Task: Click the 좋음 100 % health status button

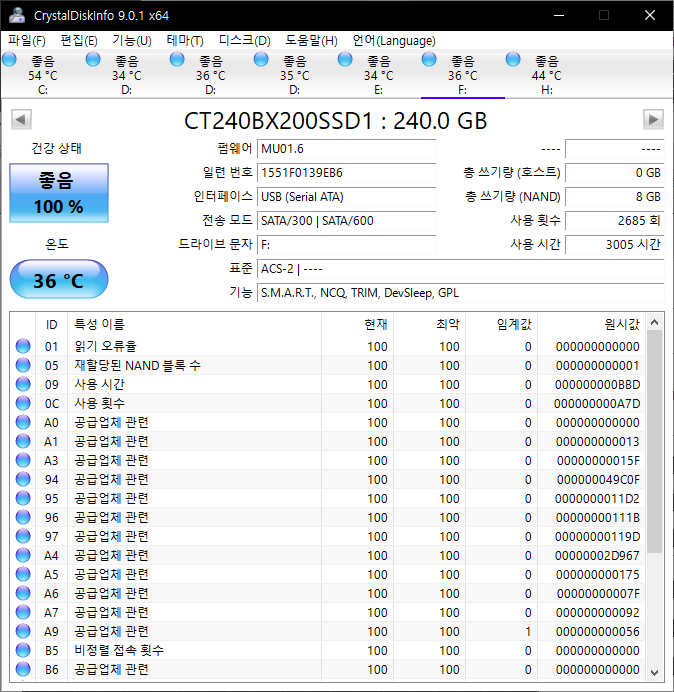Action: coord(59,193)
